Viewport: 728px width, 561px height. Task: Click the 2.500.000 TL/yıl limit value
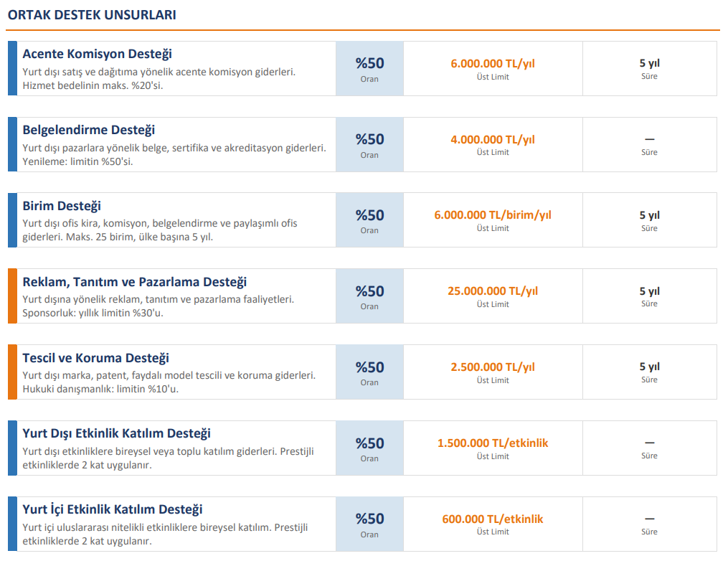[493, 367]
